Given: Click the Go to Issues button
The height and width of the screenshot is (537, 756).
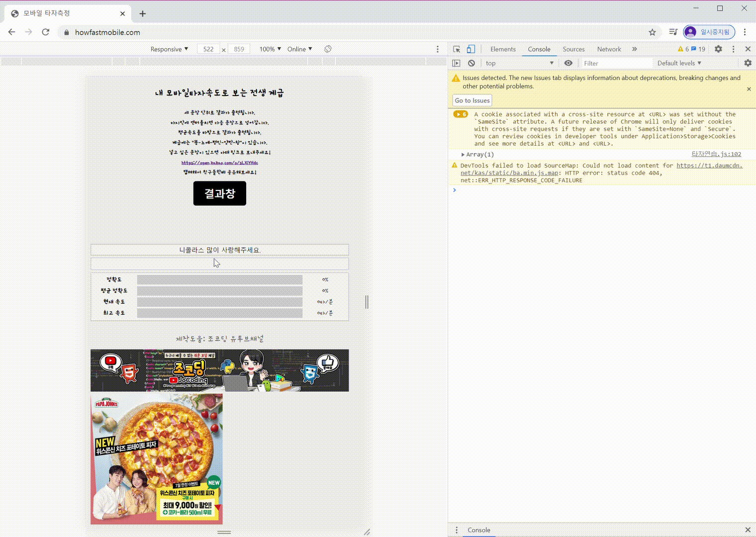Looking at the screenshot, I should click(x=472, y=100).
